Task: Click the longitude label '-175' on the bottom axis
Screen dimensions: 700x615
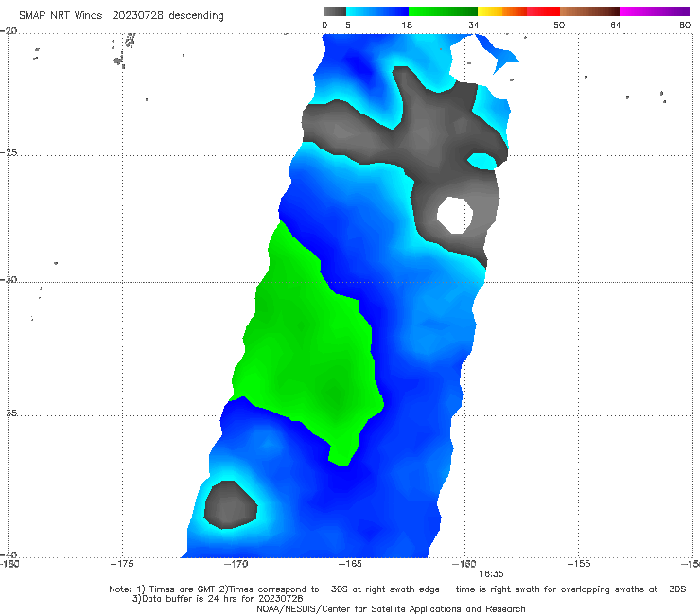Action: click(122, 564)
